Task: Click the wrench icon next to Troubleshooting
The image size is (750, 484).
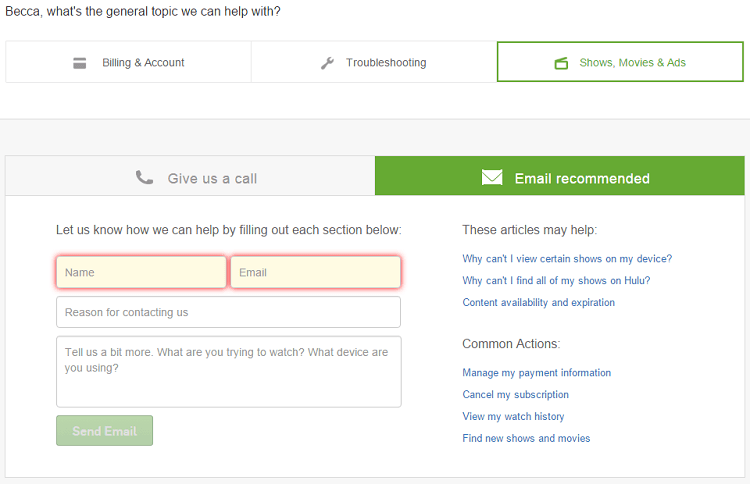Action: [x=327, y=63]
